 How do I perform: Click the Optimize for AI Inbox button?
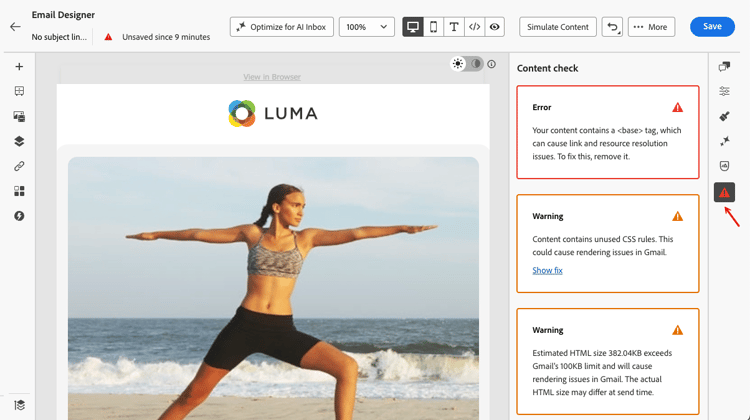point(282,27)
